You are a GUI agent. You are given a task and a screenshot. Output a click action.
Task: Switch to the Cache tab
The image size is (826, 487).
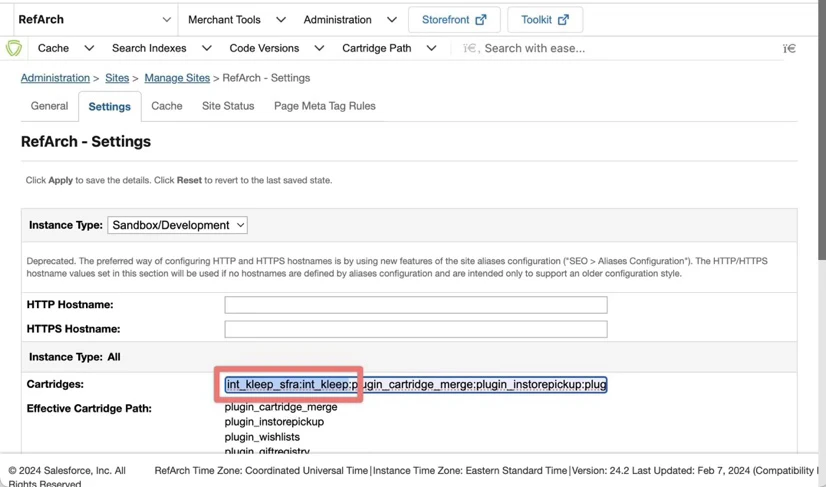[166, 106]
